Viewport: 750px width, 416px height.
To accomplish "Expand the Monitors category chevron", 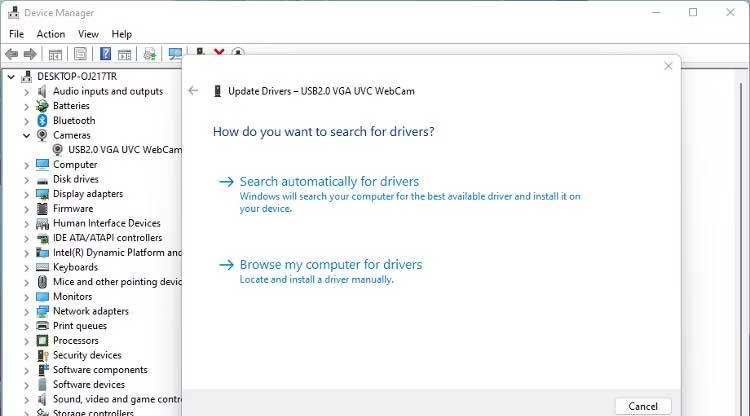I will click(26, 297).
